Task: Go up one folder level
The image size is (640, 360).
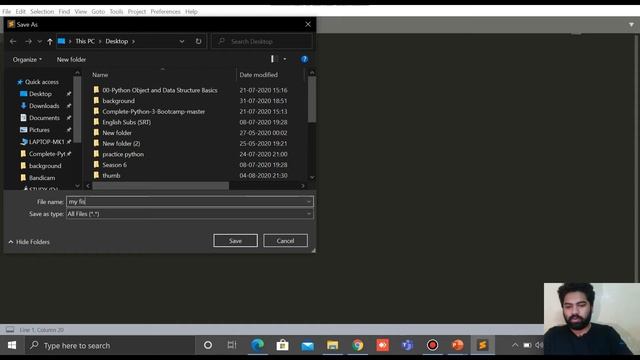Action: [x=49, y=41]
